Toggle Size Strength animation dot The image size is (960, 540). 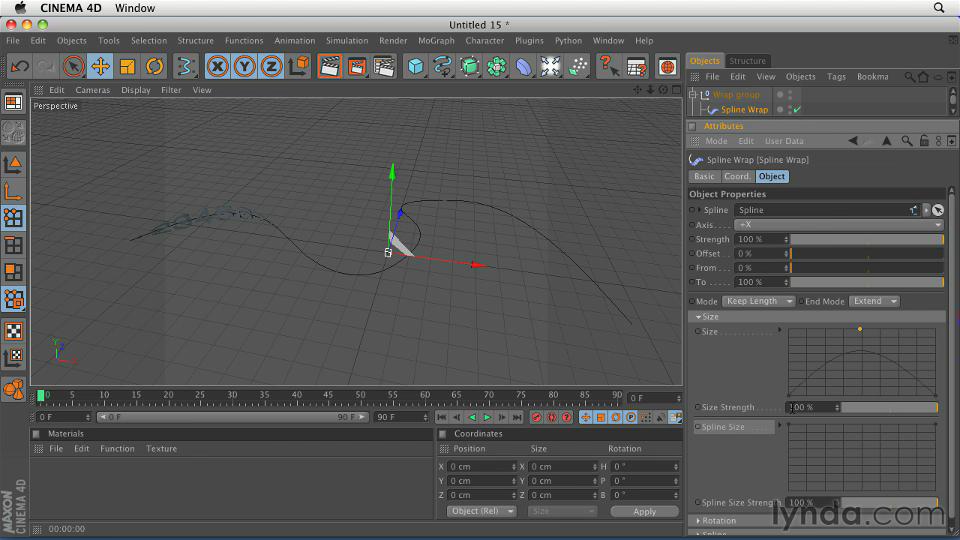point(698,407)
